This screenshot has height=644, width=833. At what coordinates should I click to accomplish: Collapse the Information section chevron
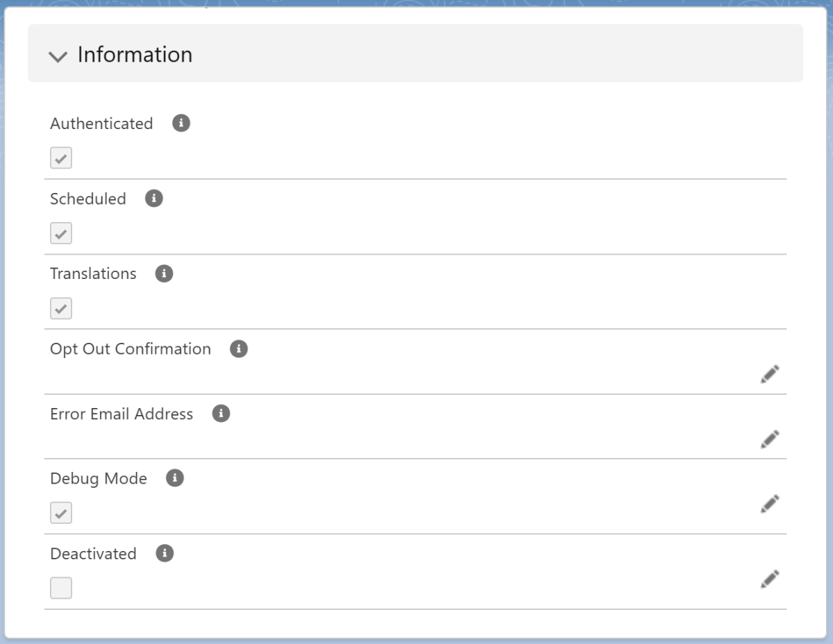tap(58, 56)
